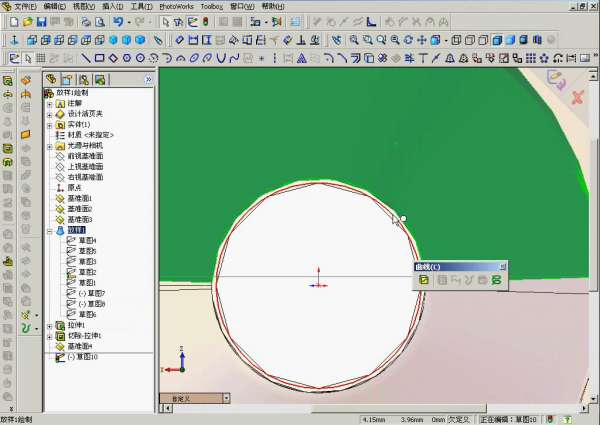This screenshot has height=425, width=600.
Task: Select 前视基准面 in the feature tree
Action: 85,156
